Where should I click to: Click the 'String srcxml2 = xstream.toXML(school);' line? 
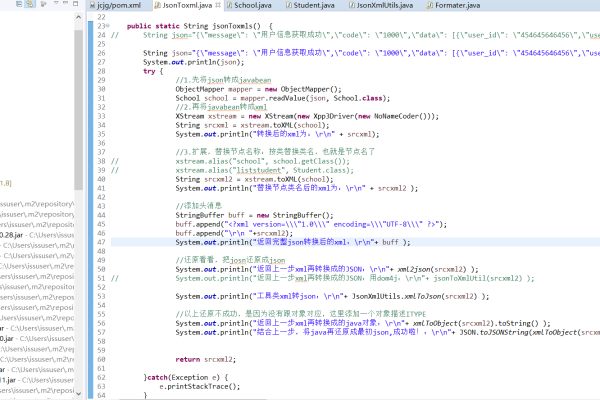point(254,179)
